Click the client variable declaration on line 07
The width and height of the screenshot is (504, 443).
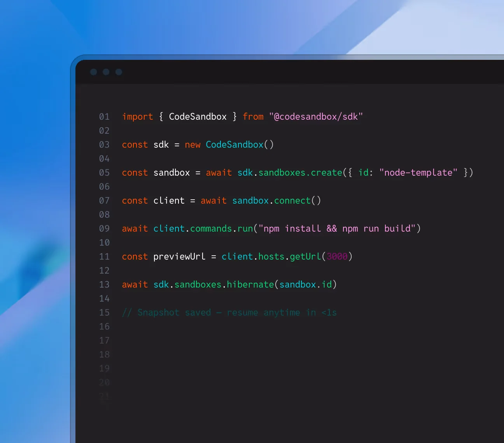pyautogui.click(x=169, y=201)
